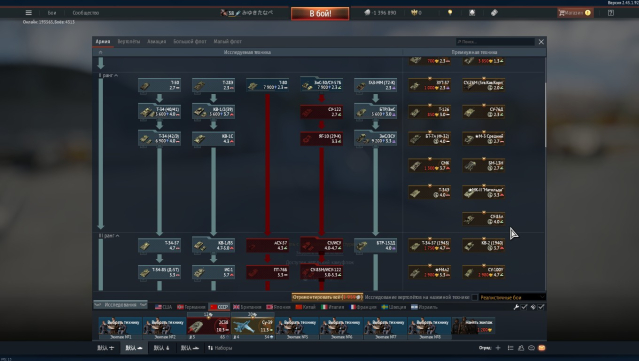Click the Исследования button above crew slots
Image resolution: width=639 pixels, height=361 pixels.
[x=120, y=305]
